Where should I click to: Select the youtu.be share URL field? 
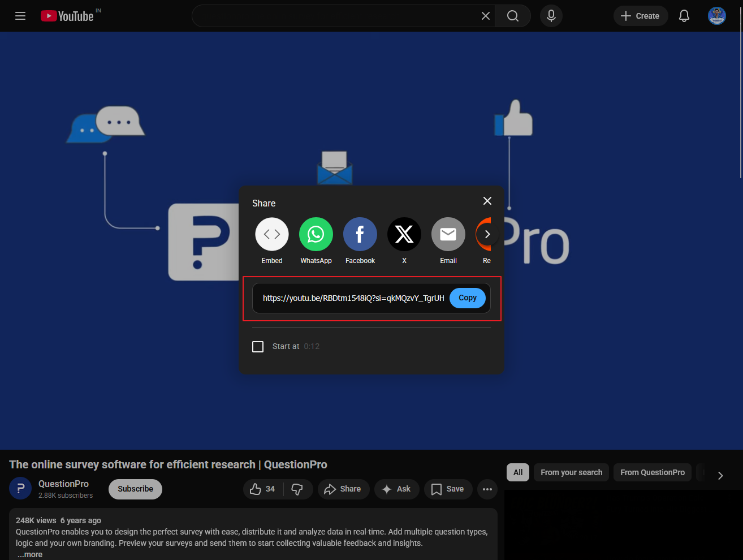coord(353,298)
